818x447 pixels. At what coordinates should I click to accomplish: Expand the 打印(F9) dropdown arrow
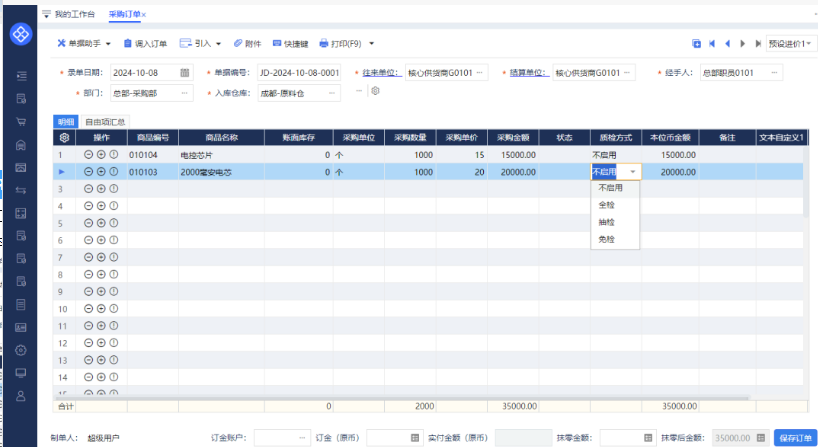click(371, 44)
